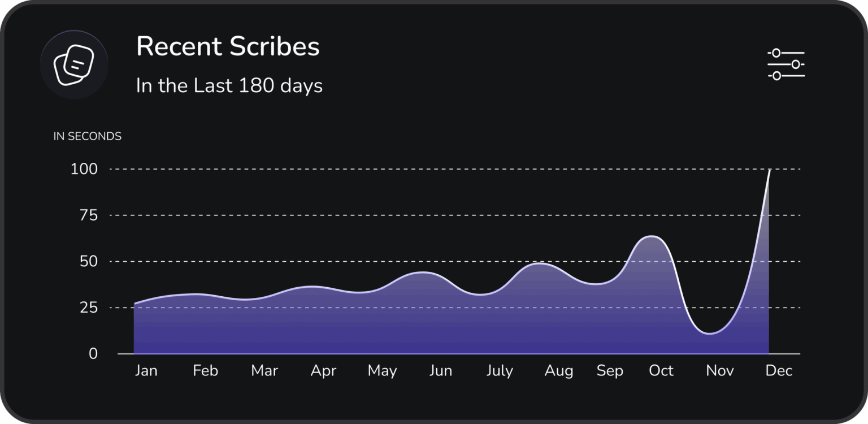868x424 pixels.
Task: Click the 'In the Last 180 days' subtitle
Action: pyautogui.click(x=229, y=86)
